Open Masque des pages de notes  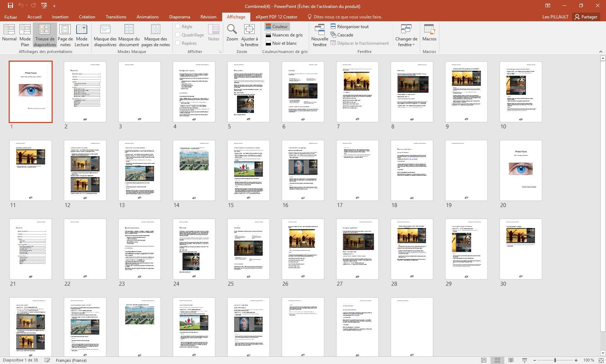pyautogui.click(x=155, y=35)
